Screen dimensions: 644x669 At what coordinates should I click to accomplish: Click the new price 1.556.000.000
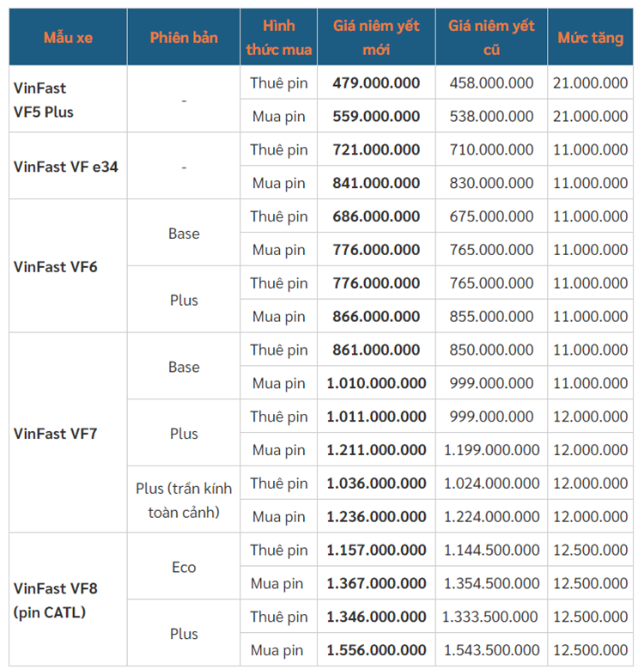pos(376,650)
